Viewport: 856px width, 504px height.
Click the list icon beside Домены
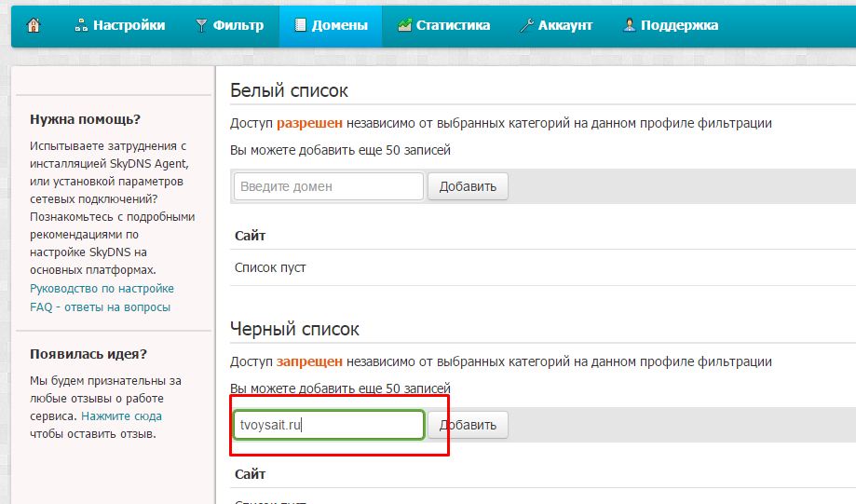coord(299,25)
